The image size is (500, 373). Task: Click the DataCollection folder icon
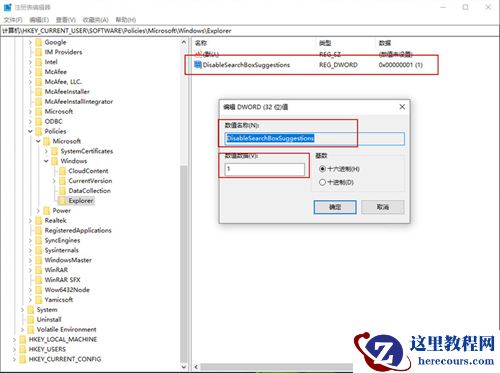coord(63,191)
